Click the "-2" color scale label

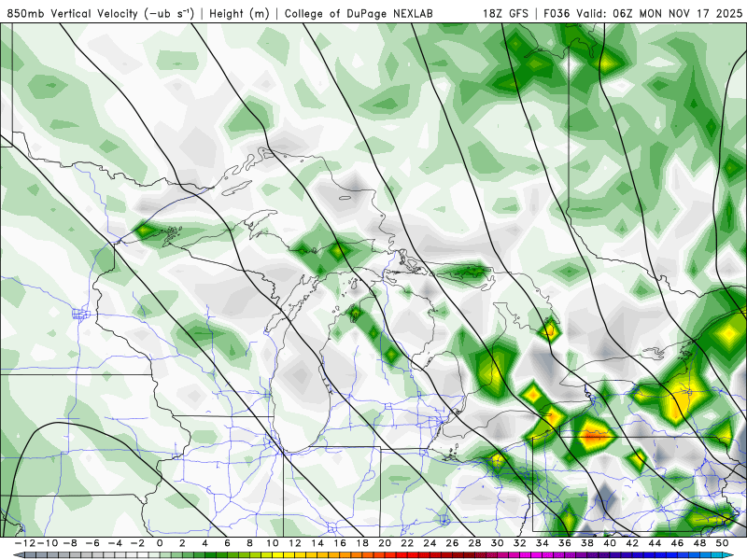click(136, 543)
